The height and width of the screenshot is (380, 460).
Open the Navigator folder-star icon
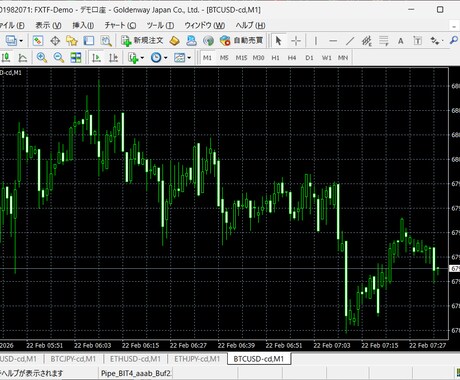coord(72,41)
